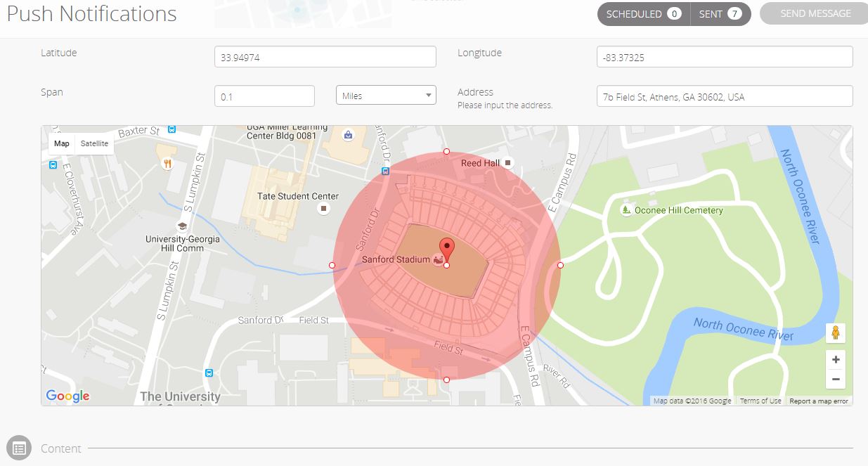Click the top radius handle of circle
The height and width of the screenshot is (466, 868).
tap(446, 151)
